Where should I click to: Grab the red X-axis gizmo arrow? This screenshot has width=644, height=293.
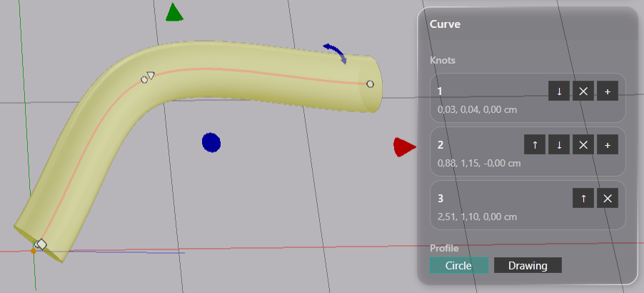(x=405, y=146)
